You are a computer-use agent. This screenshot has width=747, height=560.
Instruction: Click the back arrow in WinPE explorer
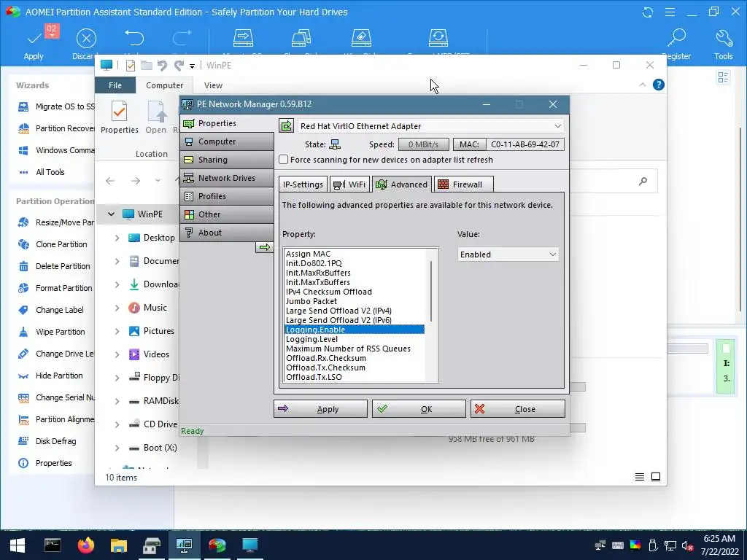pyautogui.click(x=110, y=181)
